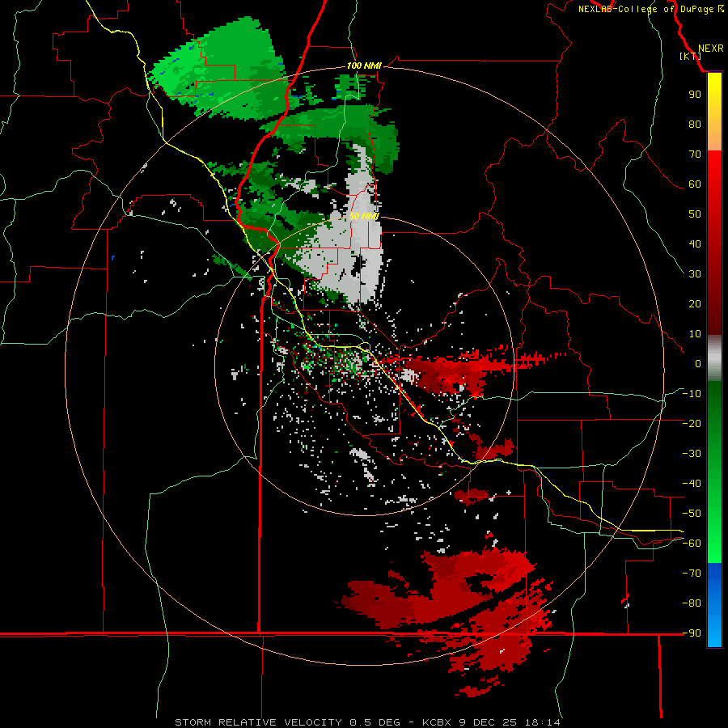Screen dimensions: 728x728
Task: Click the [KT] units label above colorbar
Action: [691, 56]
